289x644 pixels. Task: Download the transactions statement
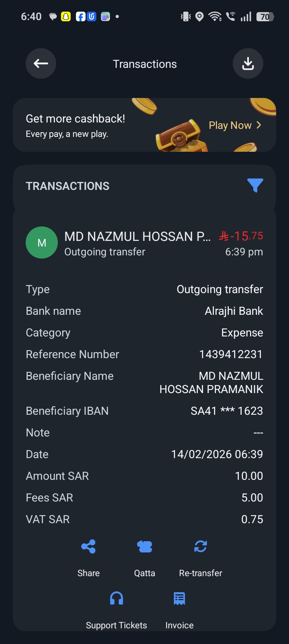(x=248, y=63)
